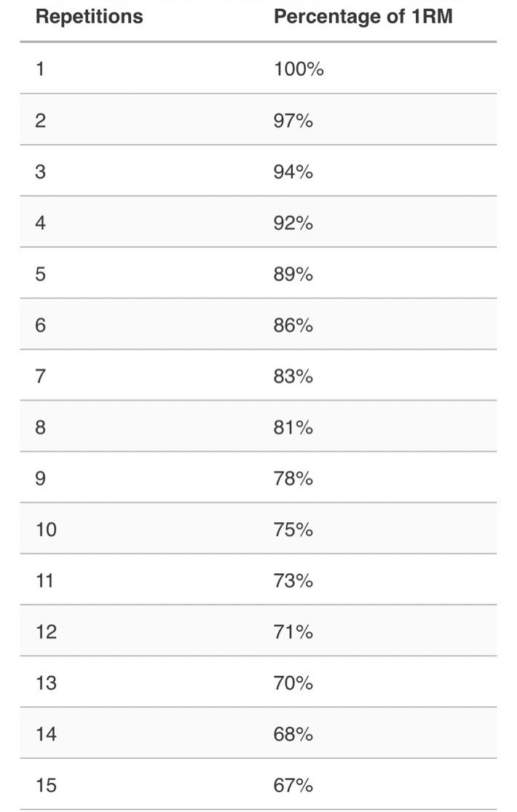
Task: Click the 94% value in third row
Action: pyautogui.click(x=293, y=171)
